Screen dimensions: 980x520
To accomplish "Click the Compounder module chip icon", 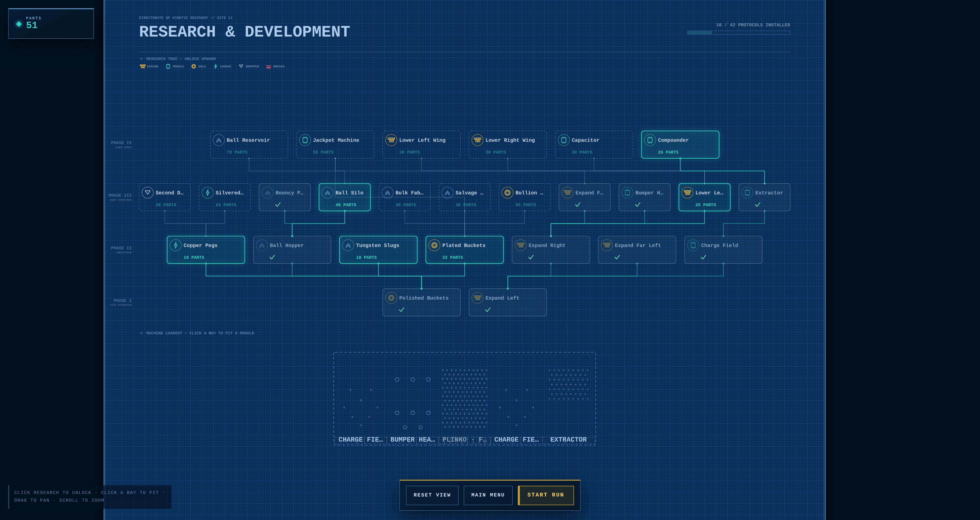I will pos(650,140).
